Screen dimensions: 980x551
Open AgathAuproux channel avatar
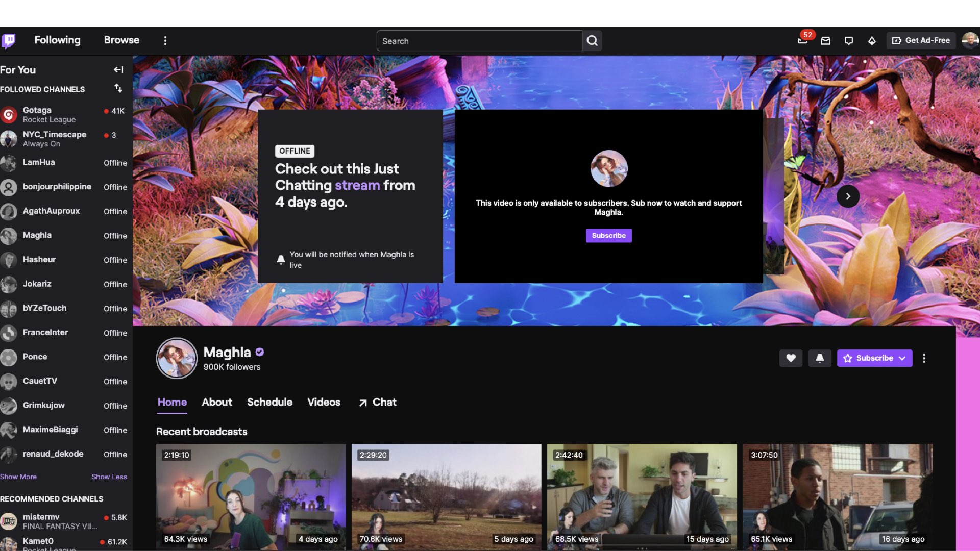9,212
